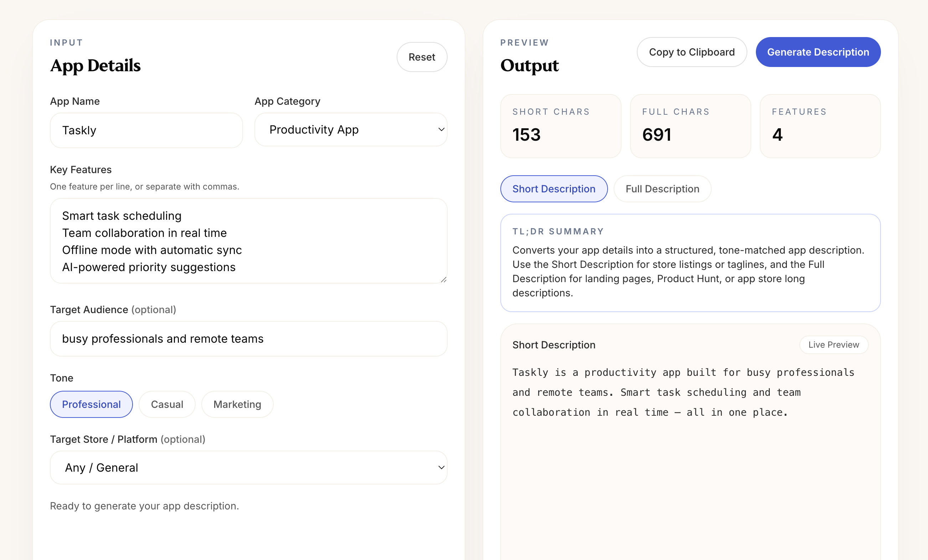Viewport: 928px width, 560px height.
Task: Click the Target Audience field
Action: [248, 338]
